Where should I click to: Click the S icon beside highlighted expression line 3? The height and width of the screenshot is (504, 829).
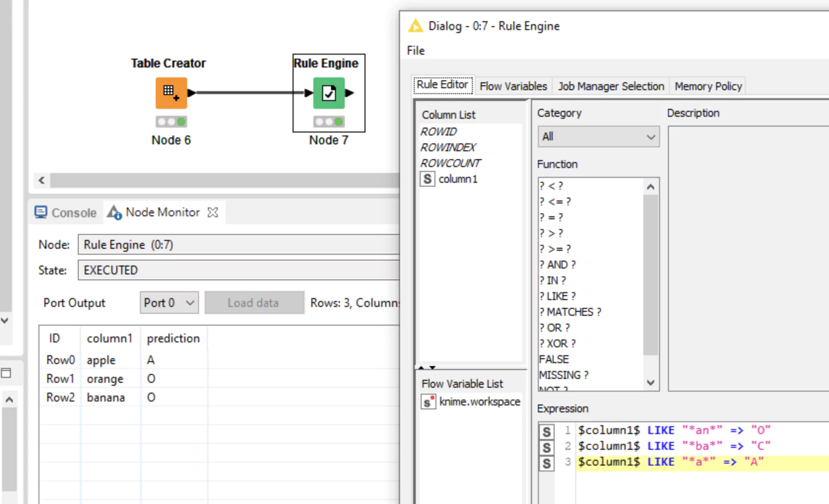click(546, 463)
